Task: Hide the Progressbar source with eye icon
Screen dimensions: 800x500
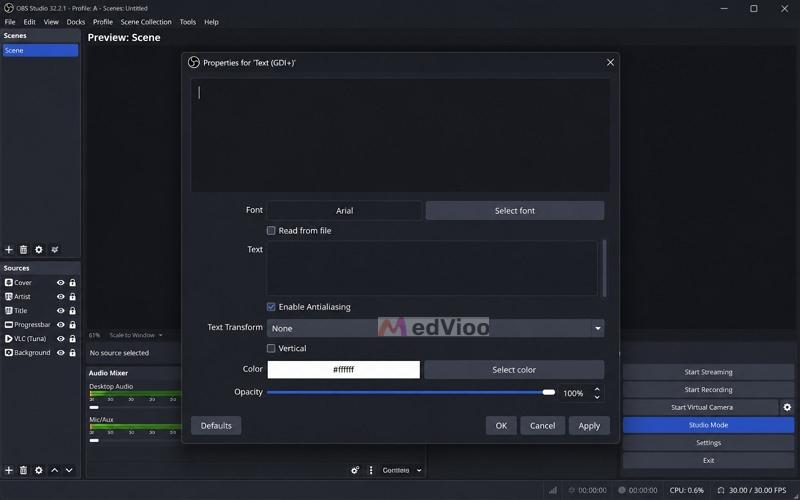Action: [x=61, y=324]
